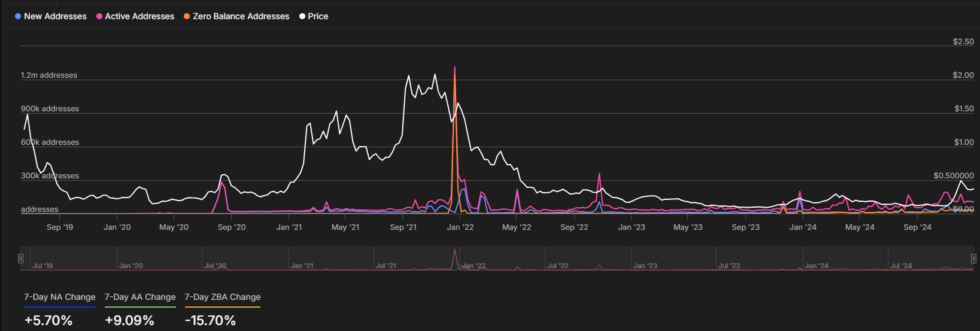The width and height of the screenshot is (980, 331).
Task: Click Jul '21 in the range navigator
Action: (386, 266)
